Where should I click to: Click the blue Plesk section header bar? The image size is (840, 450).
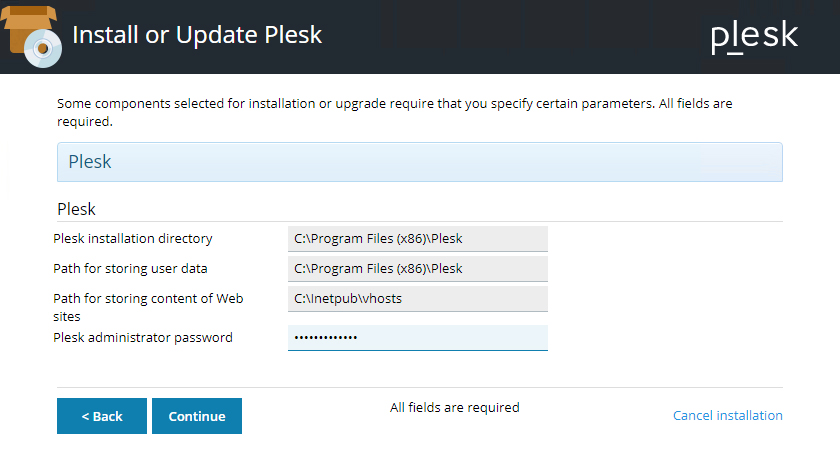pos(419,162)
